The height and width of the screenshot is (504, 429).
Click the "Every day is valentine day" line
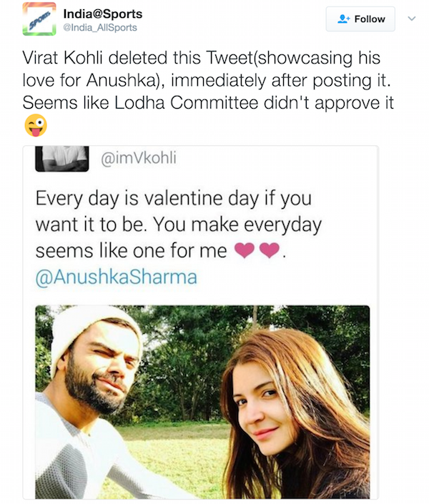pyautogui.click(x=173, y=197)
